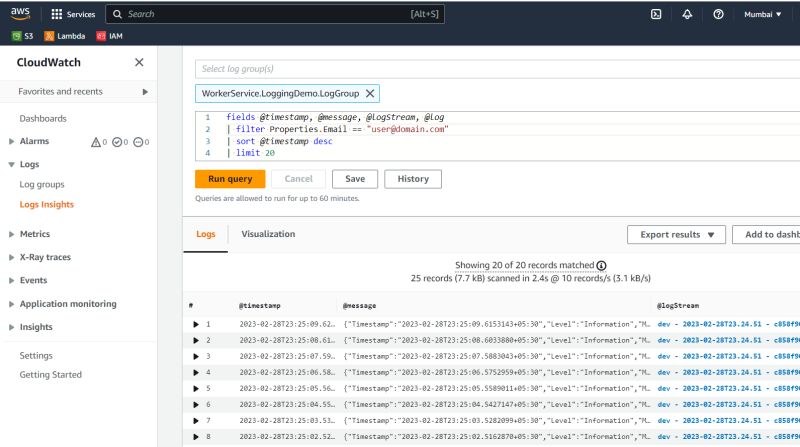Open the log stream link in row 8

click(729, 437)
